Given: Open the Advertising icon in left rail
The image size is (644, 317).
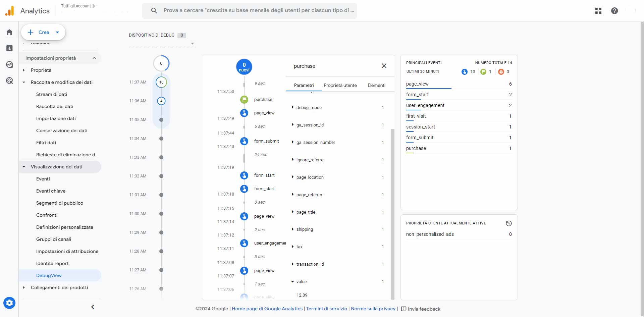Looking at the screenshot, I should [9, 81].
